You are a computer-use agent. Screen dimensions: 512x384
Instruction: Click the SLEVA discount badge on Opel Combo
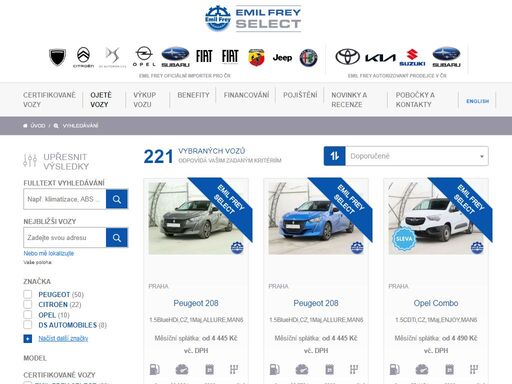[x=404, y=239]
